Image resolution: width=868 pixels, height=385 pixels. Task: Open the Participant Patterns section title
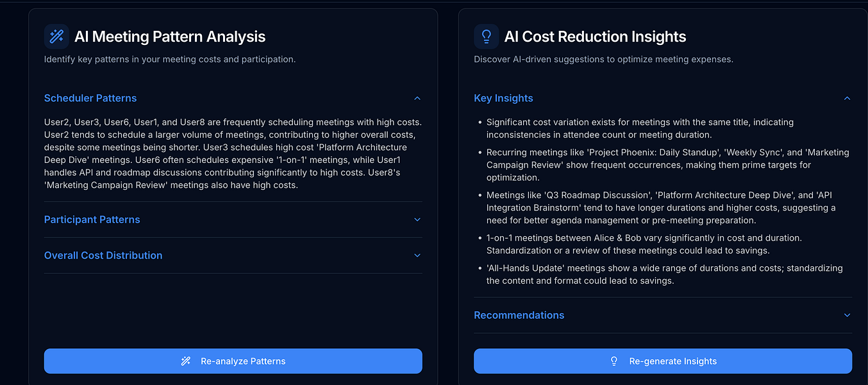pos(92,219)
